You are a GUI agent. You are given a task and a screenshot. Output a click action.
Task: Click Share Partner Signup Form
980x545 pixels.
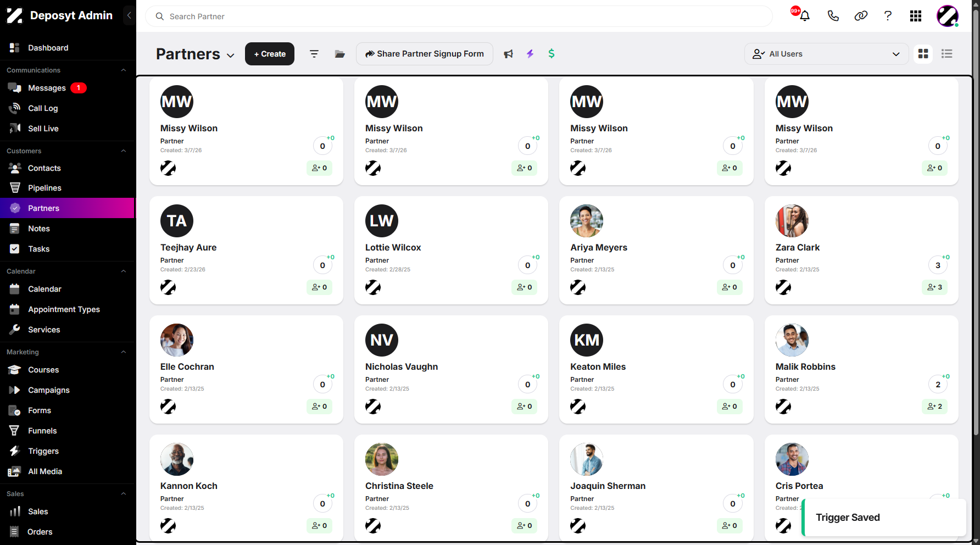[x=425, y=54]
